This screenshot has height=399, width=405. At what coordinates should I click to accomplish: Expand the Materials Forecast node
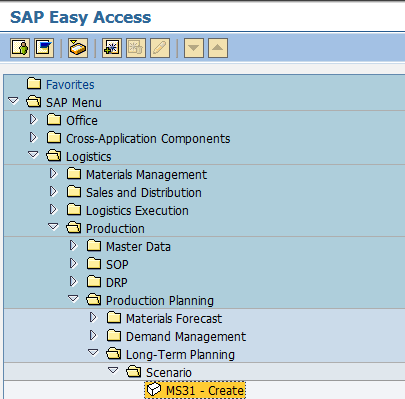pos(93,317)
